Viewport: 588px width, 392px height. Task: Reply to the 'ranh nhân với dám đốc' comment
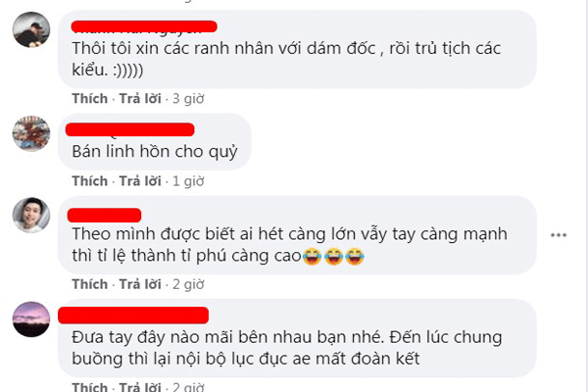[x=140, y=99]
